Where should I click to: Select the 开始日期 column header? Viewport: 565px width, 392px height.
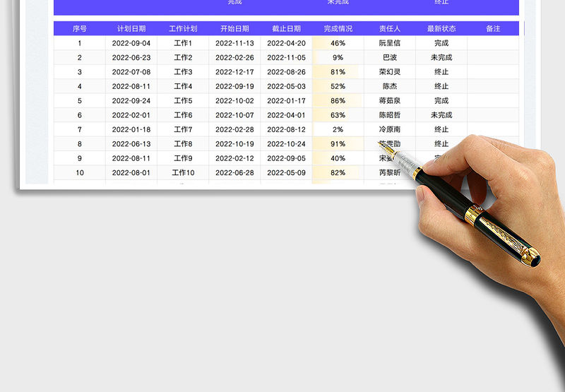coord(234,29)
